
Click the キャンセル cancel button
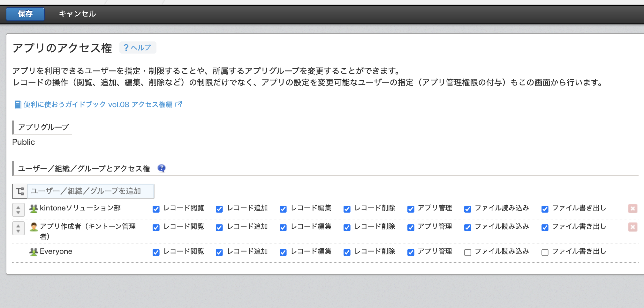77,14
